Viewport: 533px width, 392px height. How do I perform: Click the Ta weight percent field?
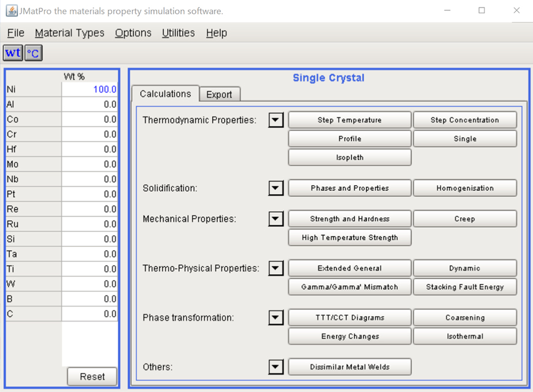90,254
